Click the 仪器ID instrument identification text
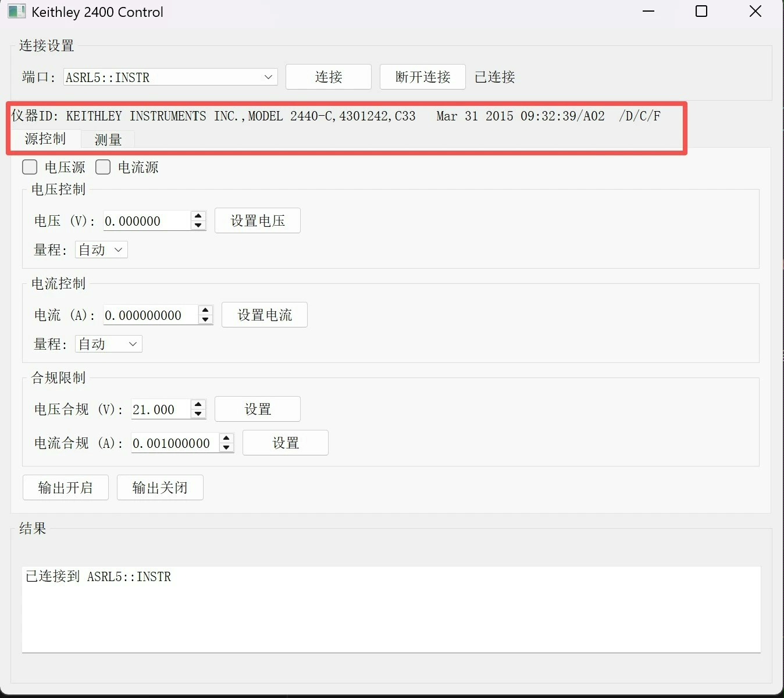This screenshot has width=784, height=698. [336, 116]
